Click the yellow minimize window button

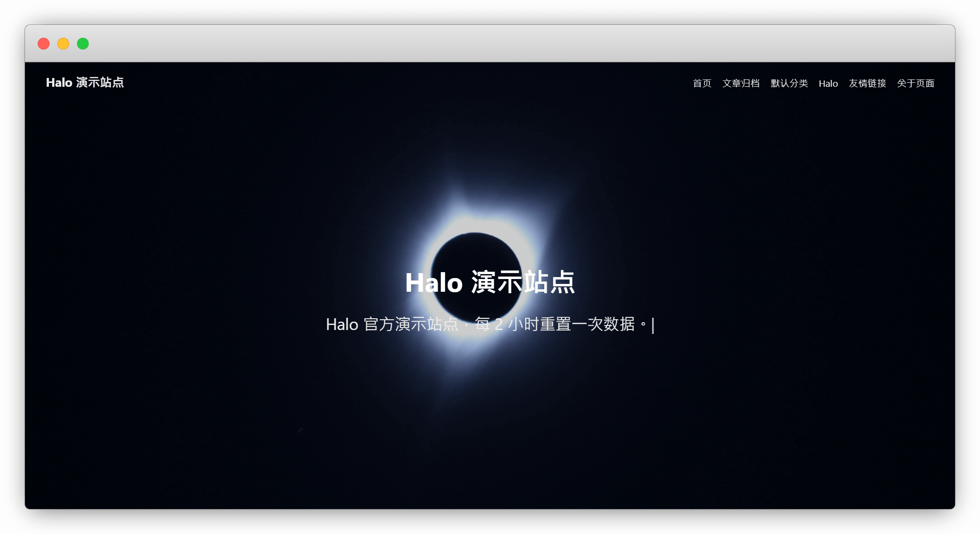pyautogui.click(x=63, y=44)
